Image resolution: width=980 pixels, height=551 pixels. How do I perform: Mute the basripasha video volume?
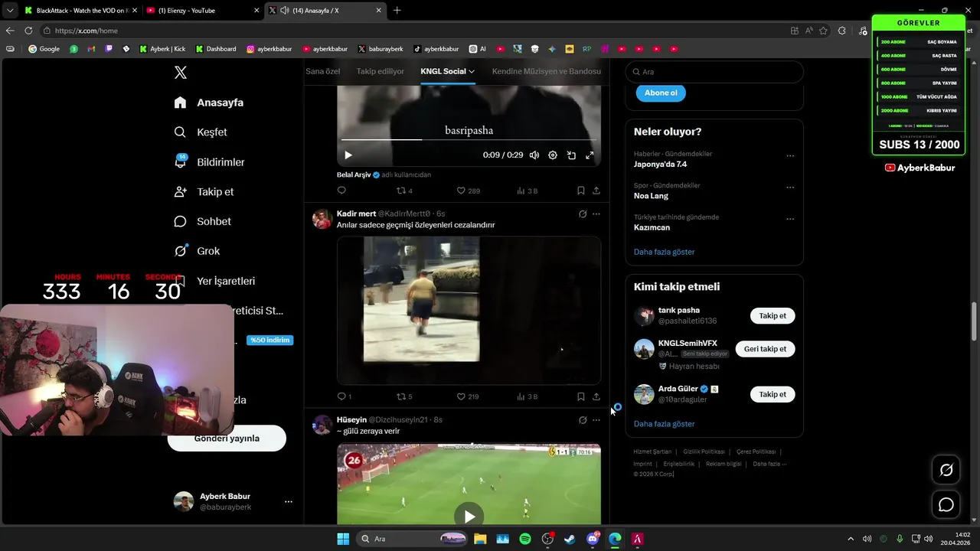click(534, 155)
